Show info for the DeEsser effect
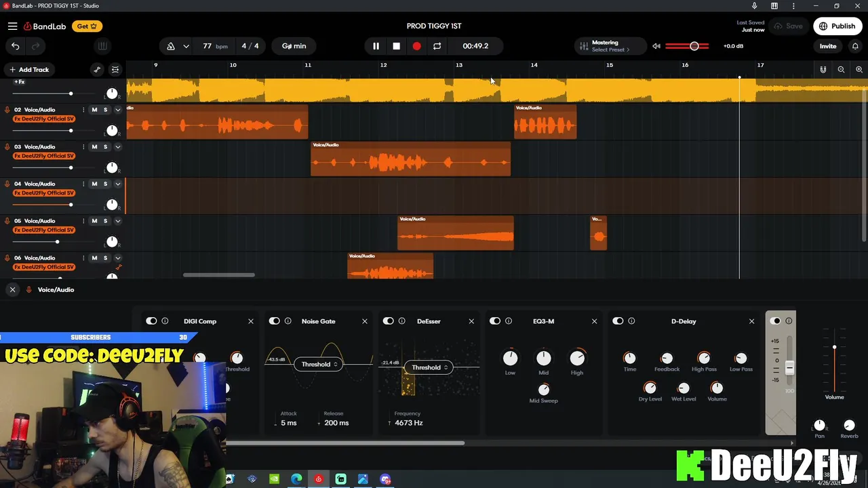 (x=402, y=321)
